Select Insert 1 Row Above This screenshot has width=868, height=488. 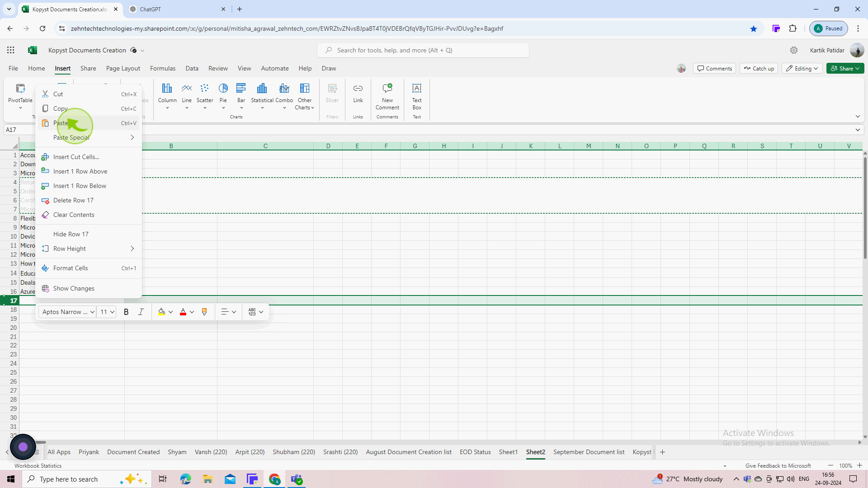coord(89,171)
